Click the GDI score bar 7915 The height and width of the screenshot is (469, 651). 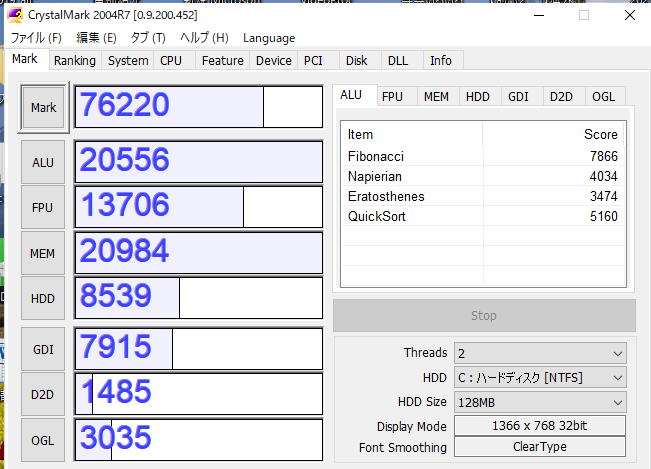[198, 349]
